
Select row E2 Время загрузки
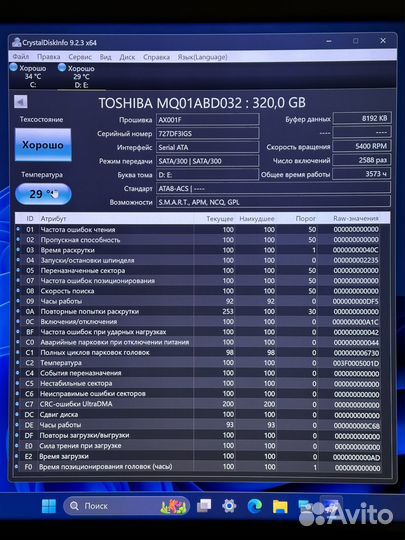click(x=198, y=456)
